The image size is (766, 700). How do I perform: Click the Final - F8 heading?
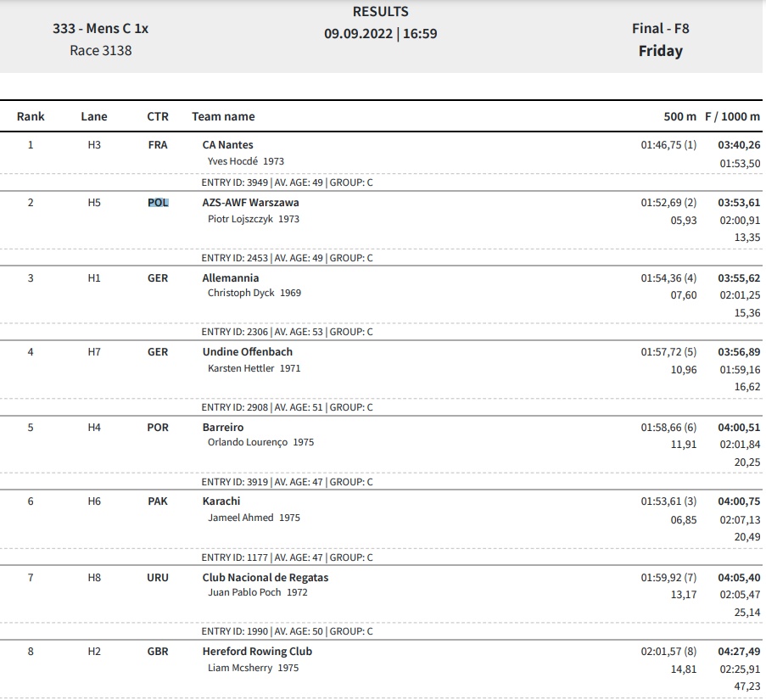(661, 29)
